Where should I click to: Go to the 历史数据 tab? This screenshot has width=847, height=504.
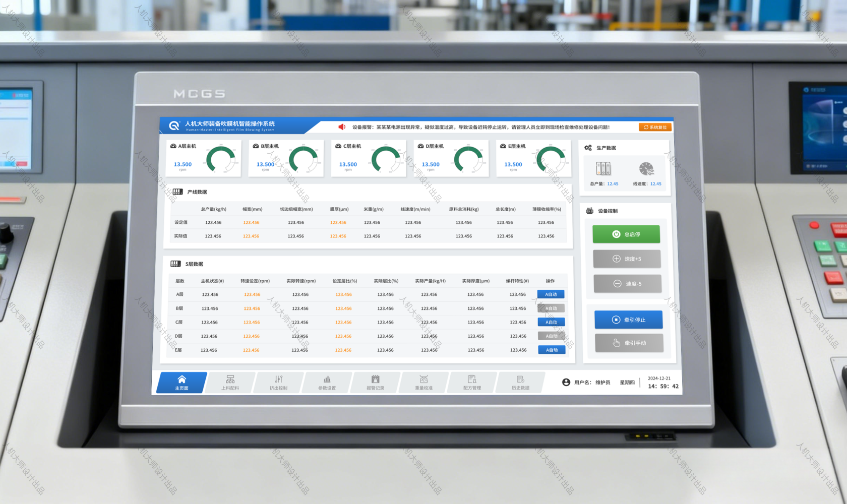(520, 383)
